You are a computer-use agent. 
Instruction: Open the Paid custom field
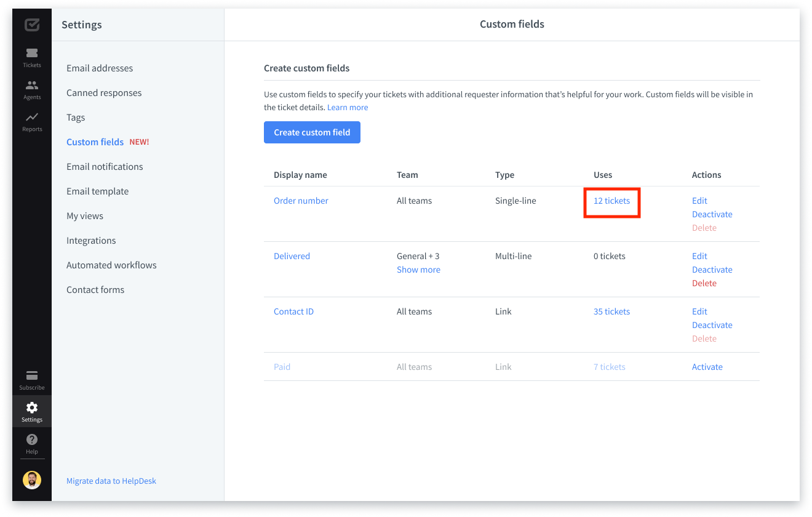pos(282,367)
